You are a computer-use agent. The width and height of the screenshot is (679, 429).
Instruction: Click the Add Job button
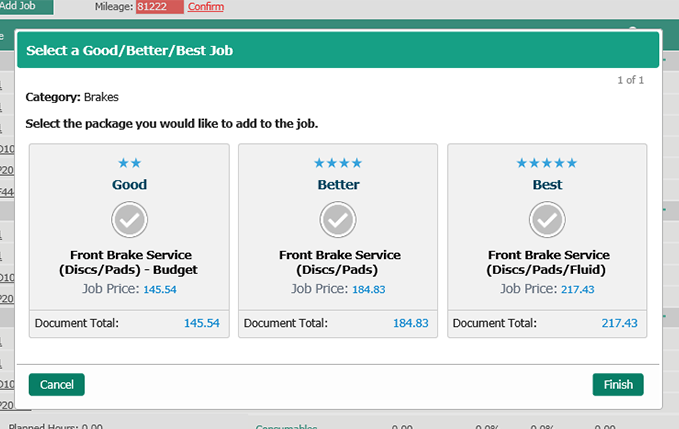[x=26, y=7]
